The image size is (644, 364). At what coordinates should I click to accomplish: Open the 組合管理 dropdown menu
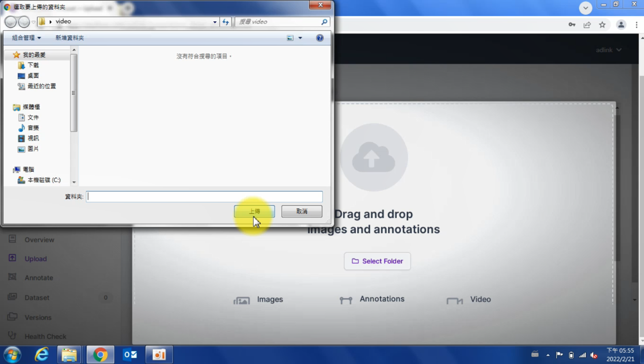(26, 38)
